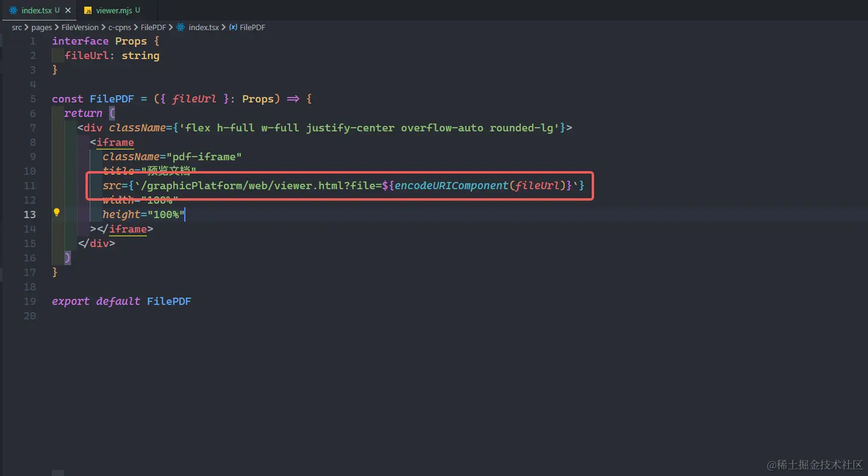This screenshot has width=868, height=476.
Task: Click the function symbol icon before FilePDF breadcrumb
Action: [232, 27]
